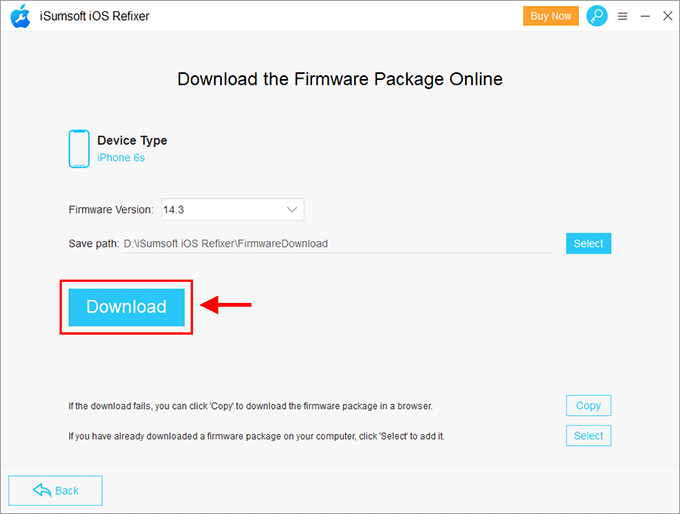Click the Buy Now button
Screen dimensions: 680x514
click(x=550, y=16)
